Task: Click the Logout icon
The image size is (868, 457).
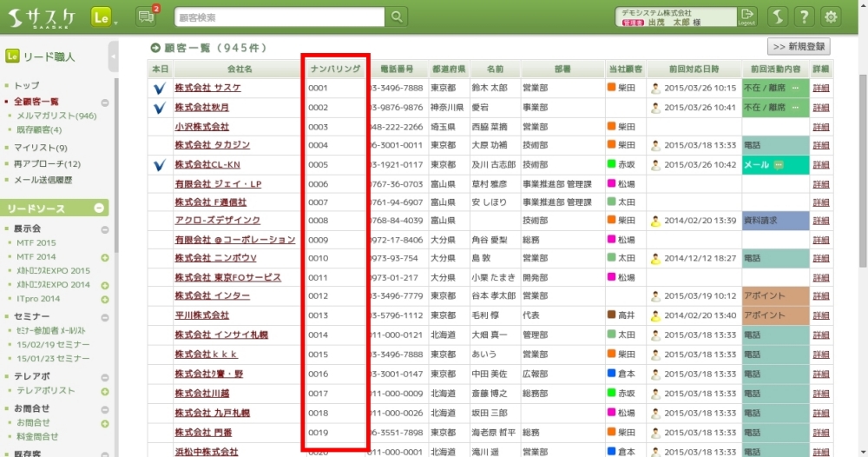Action: point(746,17)
